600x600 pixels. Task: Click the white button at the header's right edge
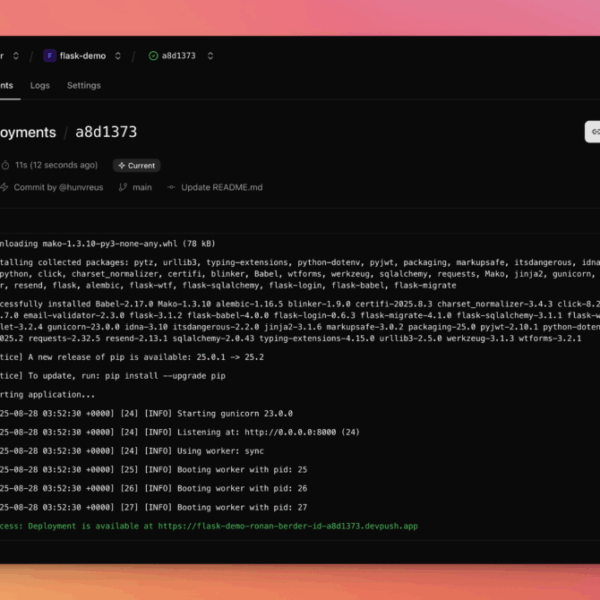click(x=592, y=132)
